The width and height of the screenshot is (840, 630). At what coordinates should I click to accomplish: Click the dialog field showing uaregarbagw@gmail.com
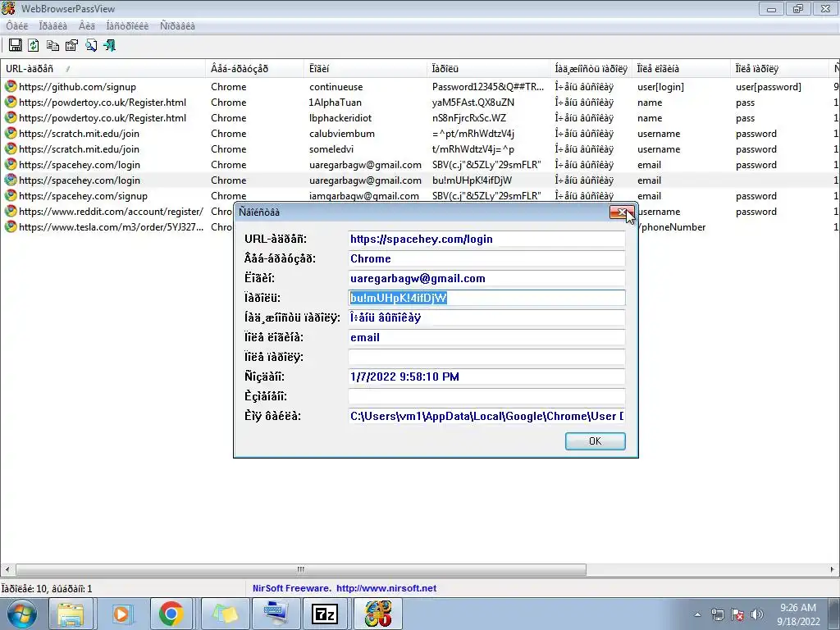[486, 279]
